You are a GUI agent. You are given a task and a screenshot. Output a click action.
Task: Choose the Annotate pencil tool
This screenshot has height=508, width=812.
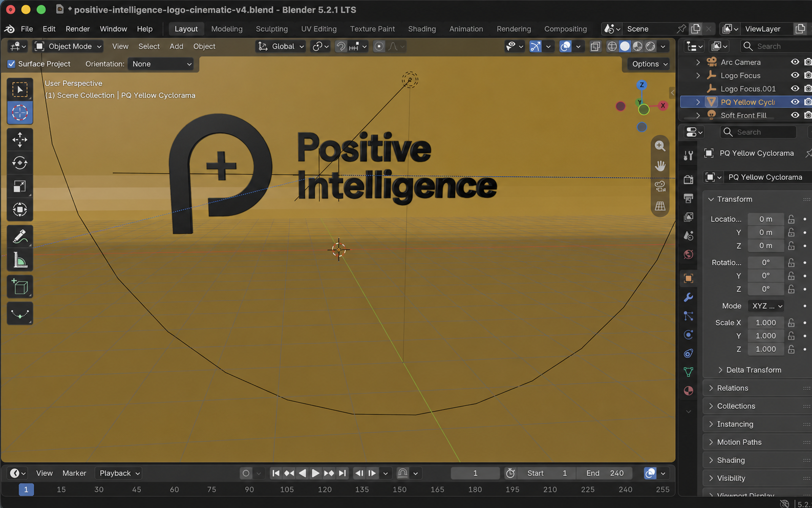(x=20, y=237)
